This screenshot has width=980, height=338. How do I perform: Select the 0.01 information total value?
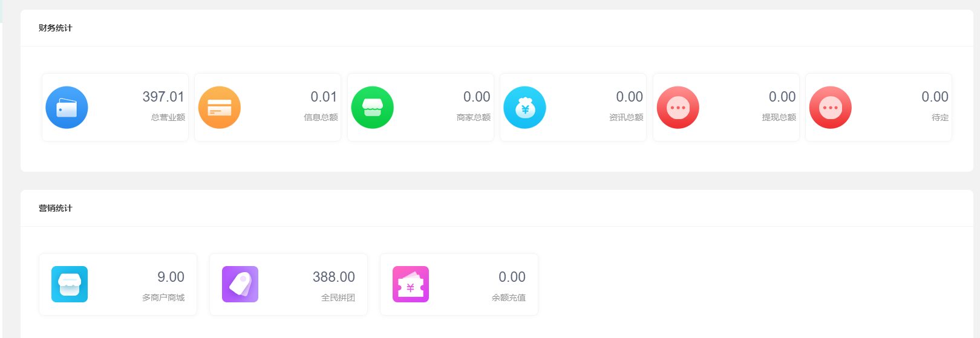[324, 97]
